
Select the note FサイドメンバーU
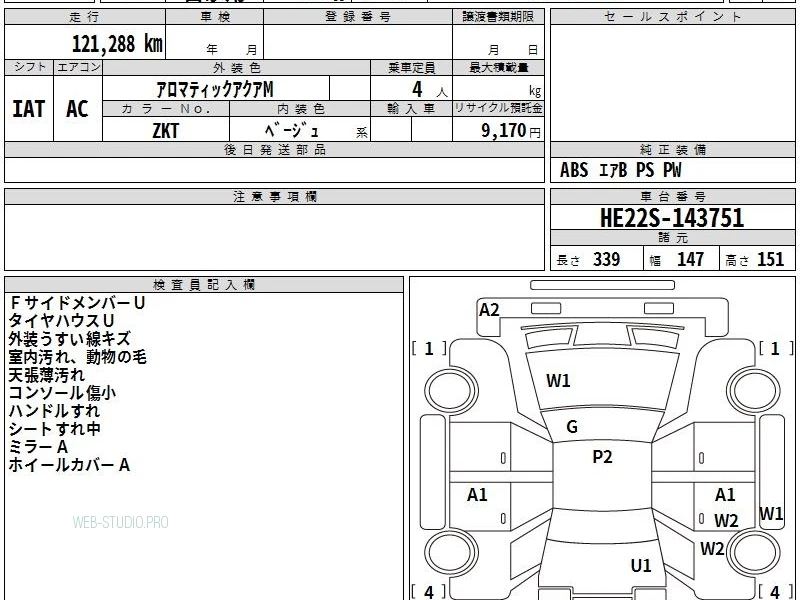click(77, 303)
